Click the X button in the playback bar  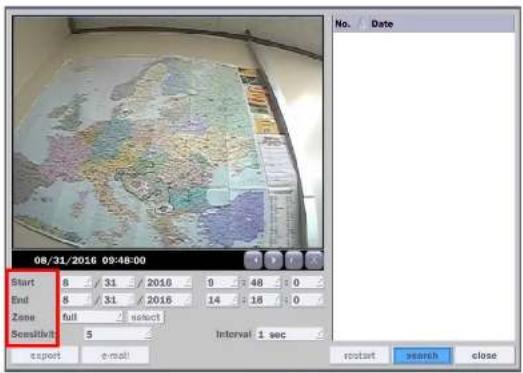314,260
